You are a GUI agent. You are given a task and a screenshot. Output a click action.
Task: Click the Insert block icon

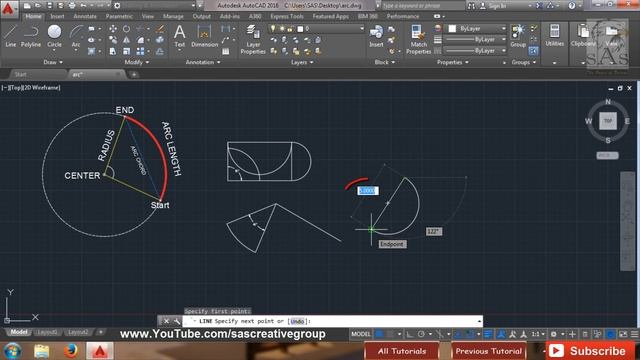click(x=376, y=36)
